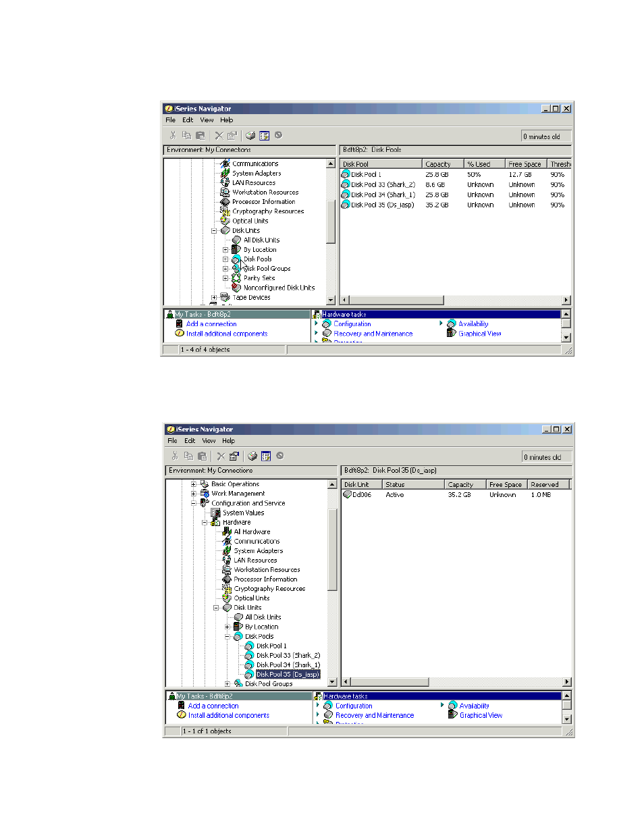This screenshot has height=834, width=644.
Task: Open the File menu in the Disk Pool 35 window
Action: tap(172, 440)
